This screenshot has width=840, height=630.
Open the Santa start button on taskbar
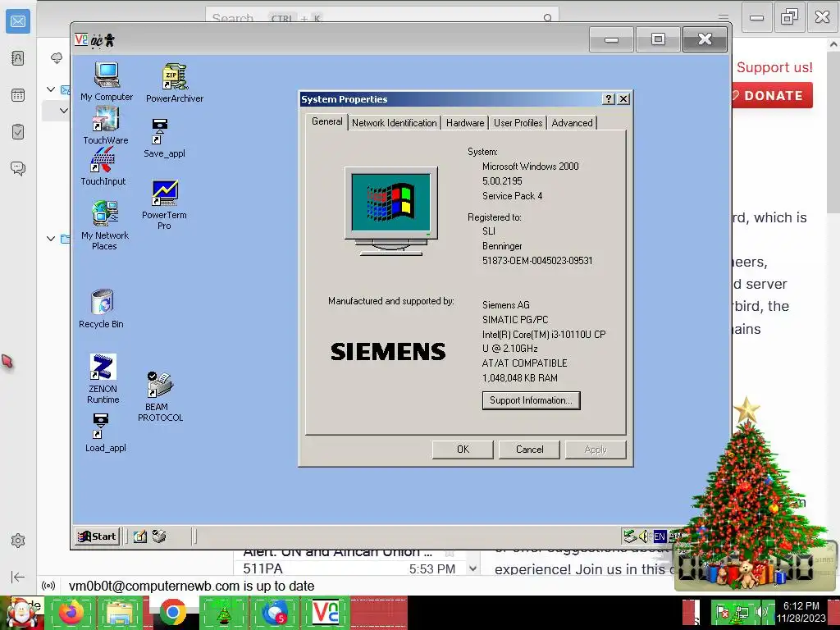click(x=21, y=613)
